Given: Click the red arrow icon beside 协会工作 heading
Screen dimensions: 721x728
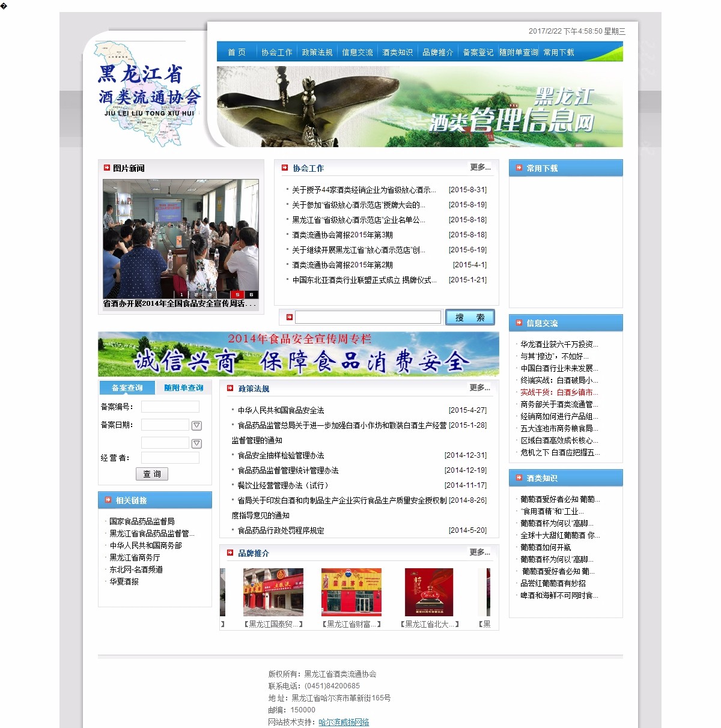Looking at the screenshot, I should click(285, 168).
